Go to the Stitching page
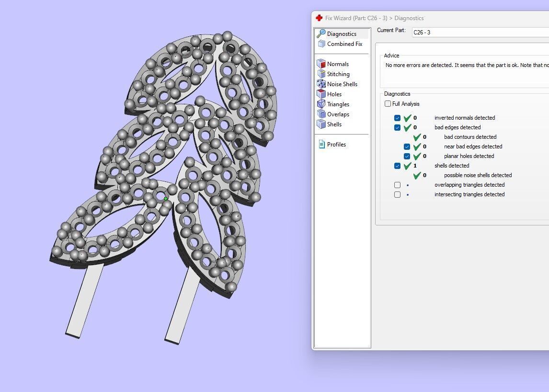Image resolution: width=549 pixels, height=392 pixels. point(338,74)
